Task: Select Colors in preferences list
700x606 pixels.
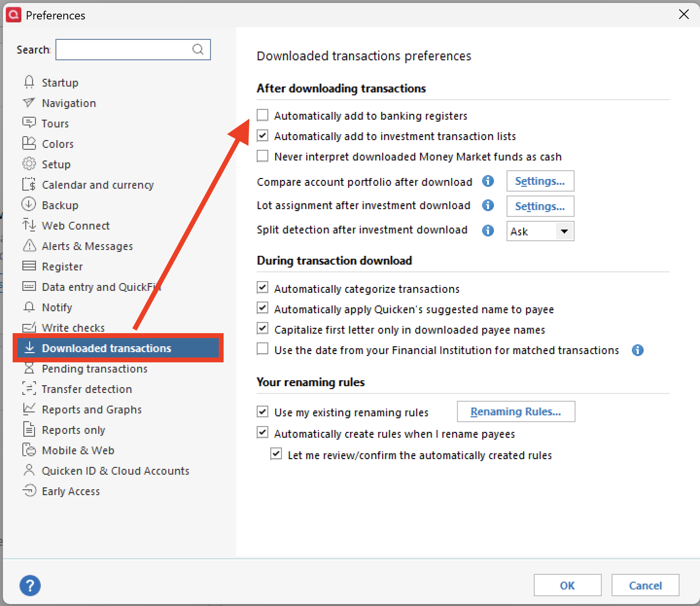Action: (x=58, y=144)
